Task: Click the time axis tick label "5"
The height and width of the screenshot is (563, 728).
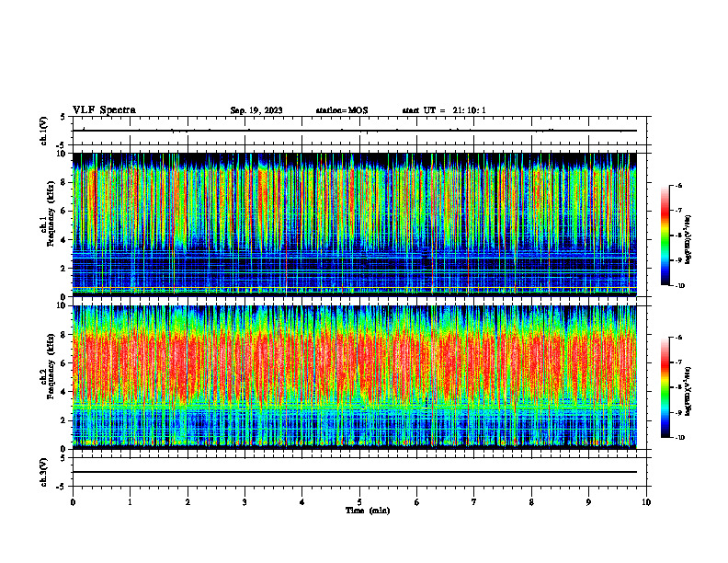Action: pyautogui.click(x=359, y=502)
